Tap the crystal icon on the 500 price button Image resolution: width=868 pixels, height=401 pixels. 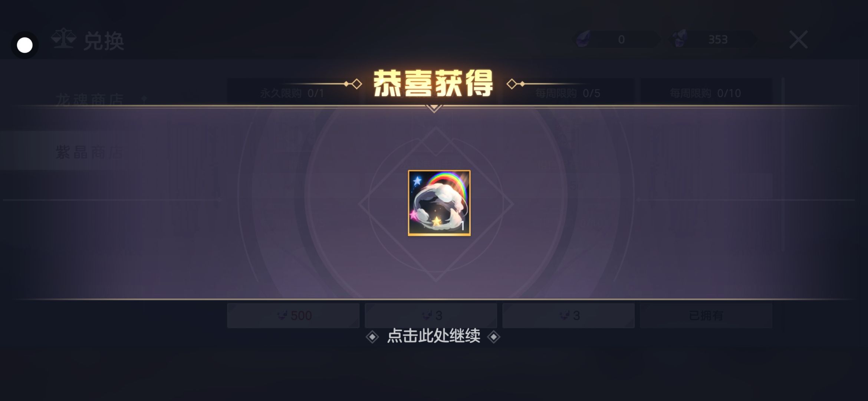(x=282, y=316)
